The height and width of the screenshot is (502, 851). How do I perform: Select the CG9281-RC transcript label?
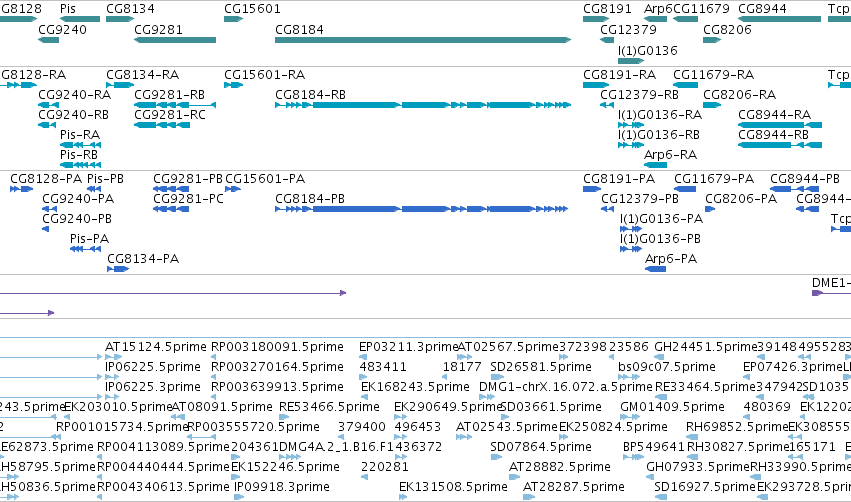coord(170,115)
